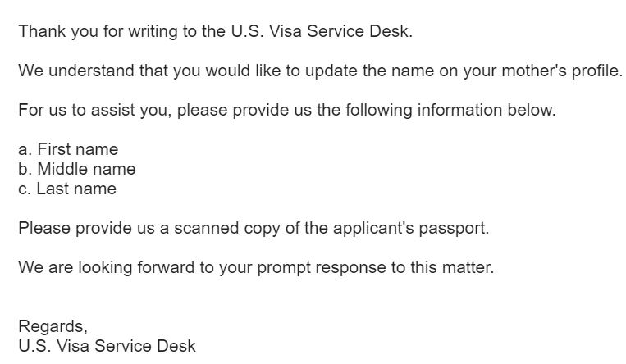The image size is (626, 364).
Task: Click the line 'For us to assist you'
Action: (287, 111)
